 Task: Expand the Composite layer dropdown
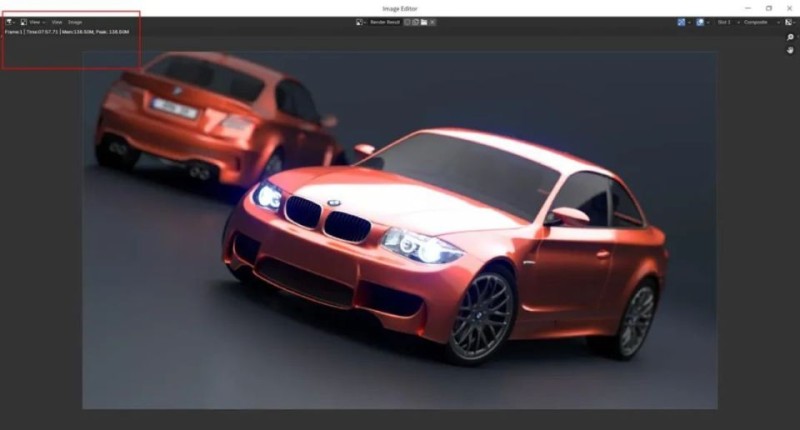coord(757,21)
